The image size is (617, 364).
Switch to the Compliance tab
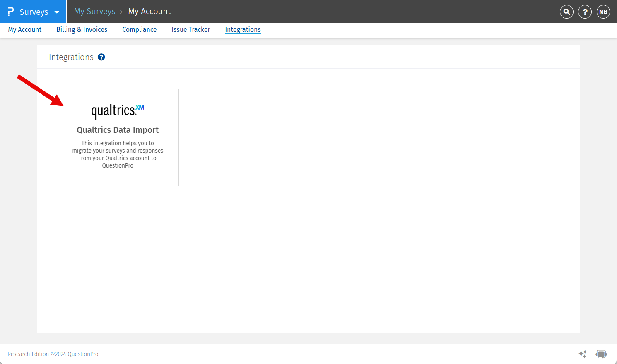tap(140, 29)
